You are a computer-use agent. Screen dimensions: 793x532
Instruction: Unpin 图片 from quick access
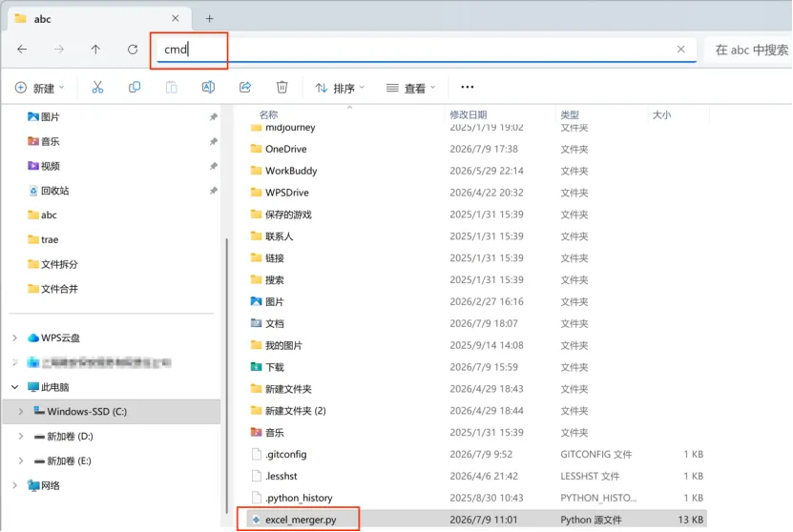pyautogui.click(x=214, y=116)
